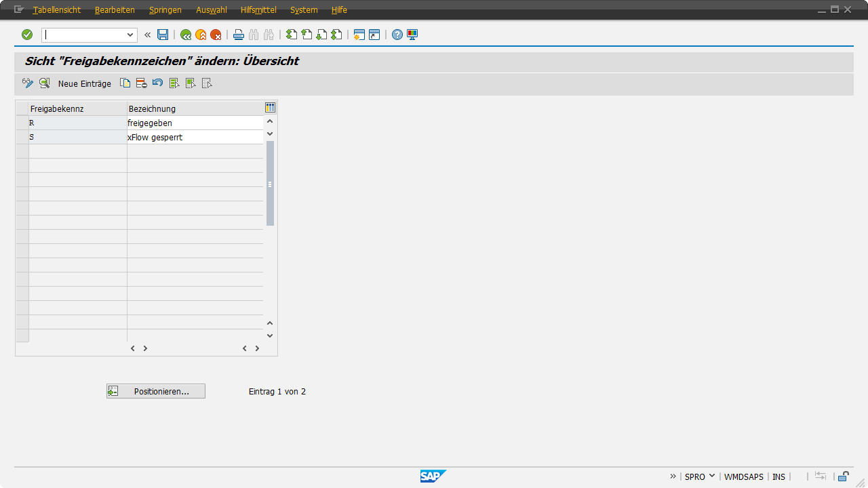Open the Hilfsmittel menu
This screenshot has height=488, width=868.
[258, 10]
